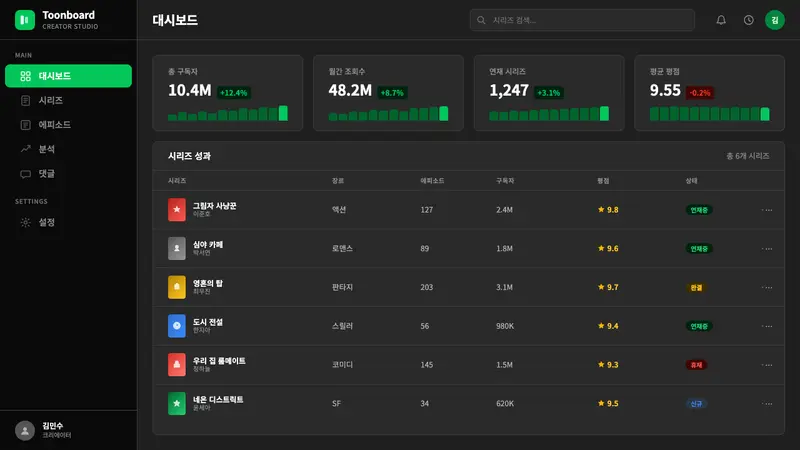The width and height of the screenshot is (800, 450).
Task: Click the +8.7% change badge
Action: (x=392, y=93)
